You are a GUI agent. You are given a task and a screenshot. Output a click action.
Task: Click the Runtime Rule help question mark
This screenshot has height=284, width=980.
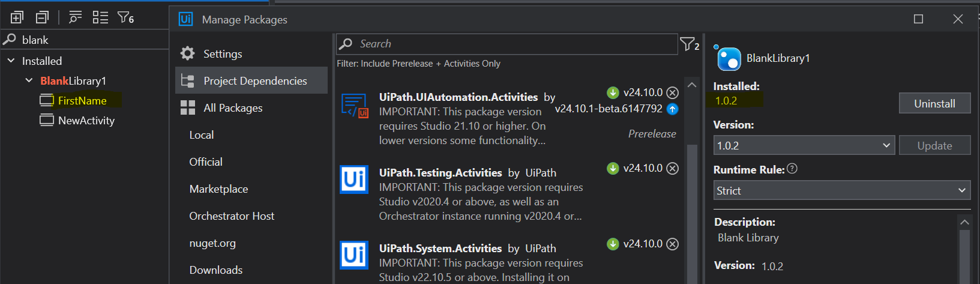tap(792, 169)
